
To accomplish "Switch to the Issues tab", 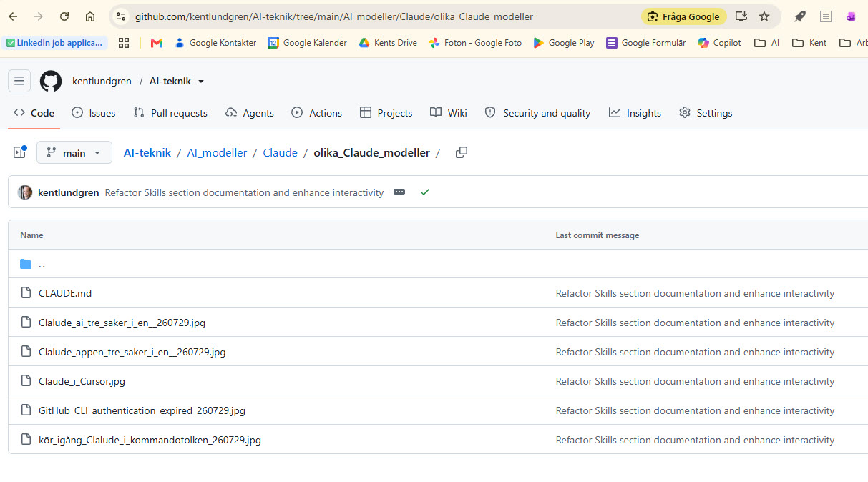I will click(94, 113).
